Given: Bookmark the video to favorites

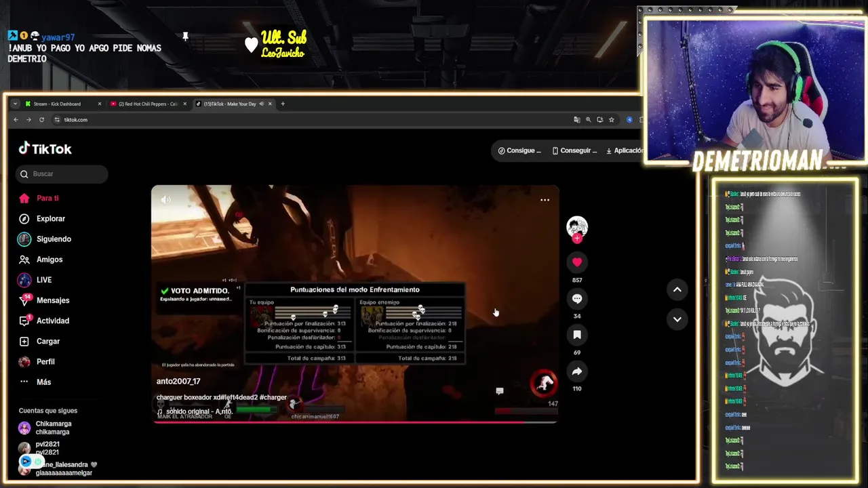Looking at the screenshot, I should (577, 334).
